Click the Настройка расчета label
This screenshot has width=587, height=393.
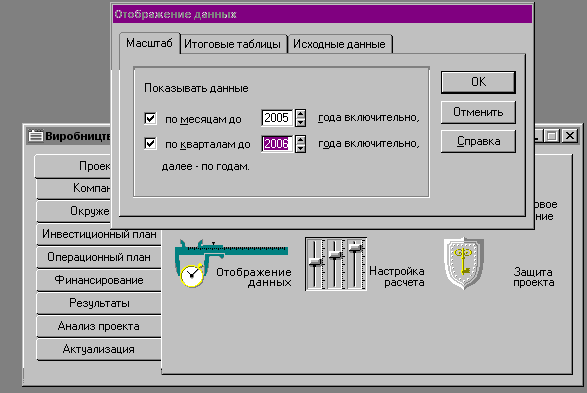pos(396,276)
